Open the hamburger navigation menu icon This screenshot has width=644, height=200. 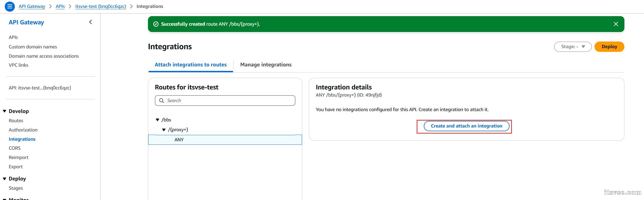click(x=10, y=7)
